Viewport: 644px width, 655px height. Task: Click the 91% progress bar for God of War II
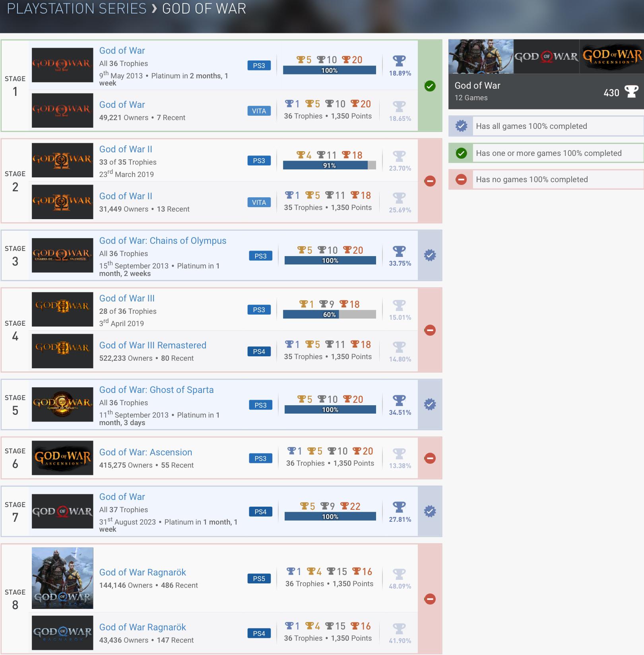329,165
